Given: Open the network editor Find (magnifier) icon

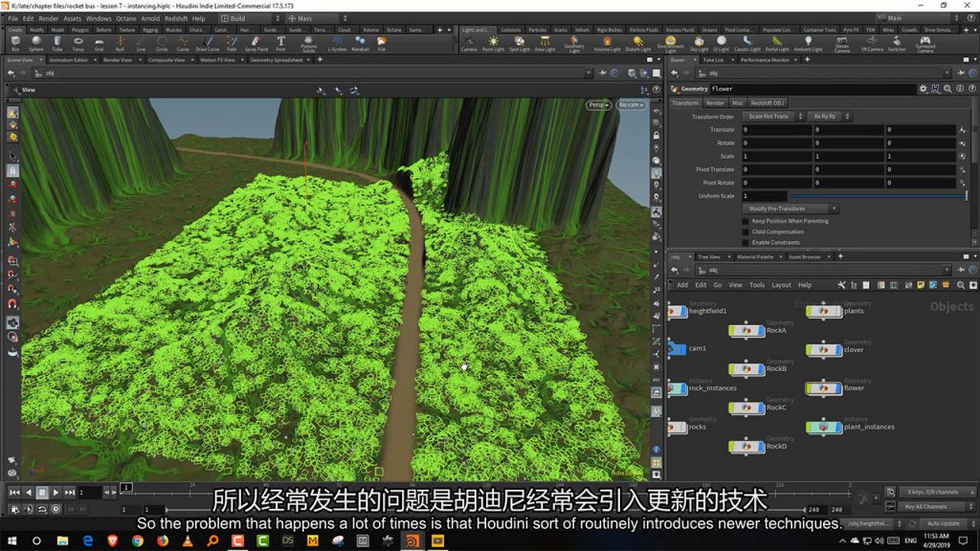Looking at the screenshot, I should [961, 285].
